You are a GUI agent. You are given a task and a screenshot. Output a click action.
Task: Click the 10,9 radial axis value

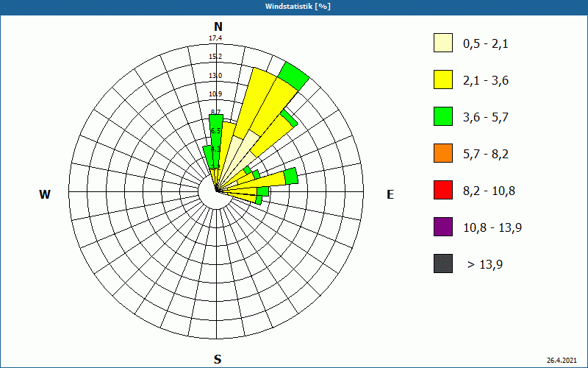point(215,93)
